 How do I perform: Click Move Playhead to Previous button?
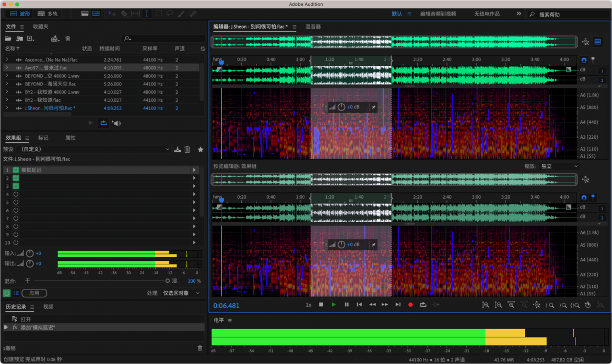click(x=359, y=305)
